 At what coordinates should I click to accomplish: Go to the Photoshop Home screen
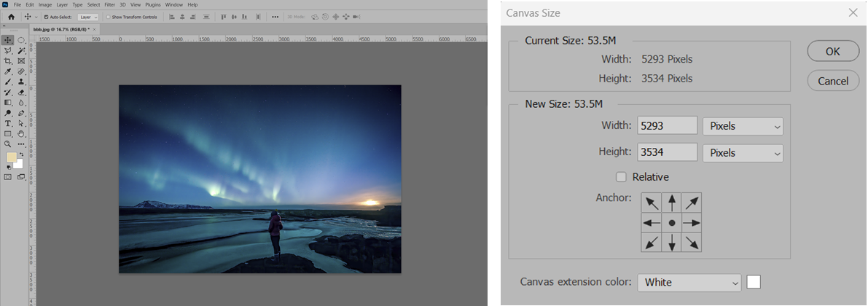(x=11, y=17)
